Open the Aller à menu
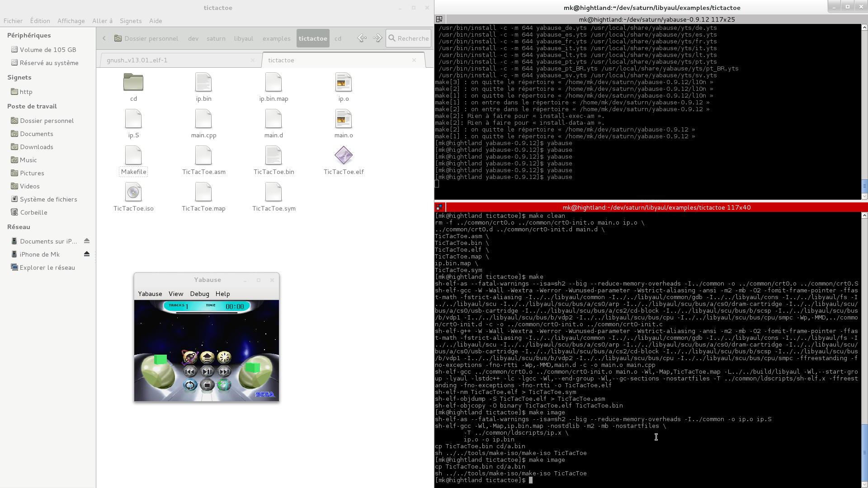The image size is (868, 488). click(102, 21)
